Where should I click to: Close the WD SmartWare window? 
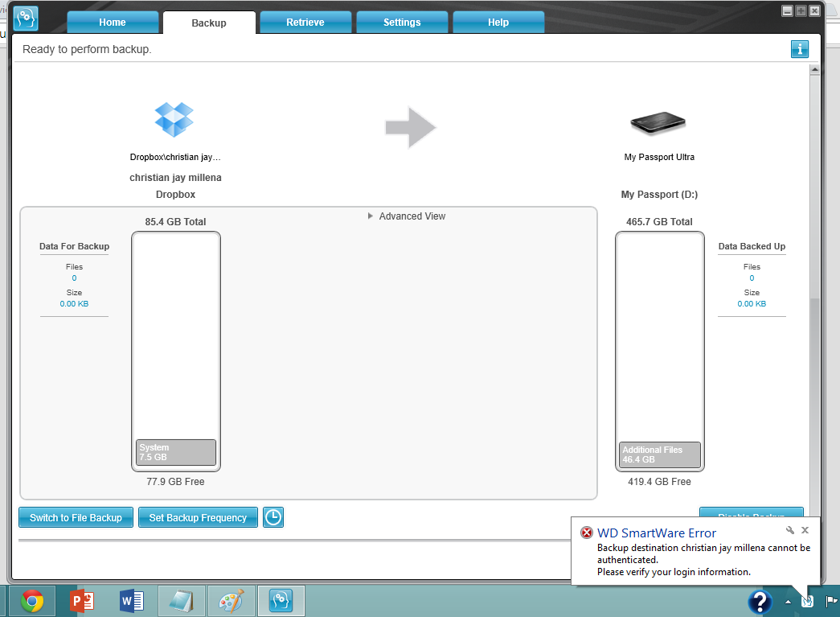coord(814,10)
